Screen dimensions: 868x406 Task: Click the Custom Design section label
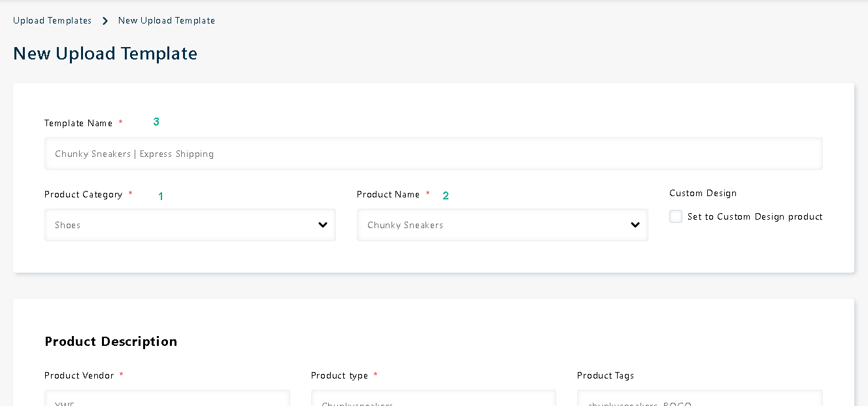click(x=703, y=194)
